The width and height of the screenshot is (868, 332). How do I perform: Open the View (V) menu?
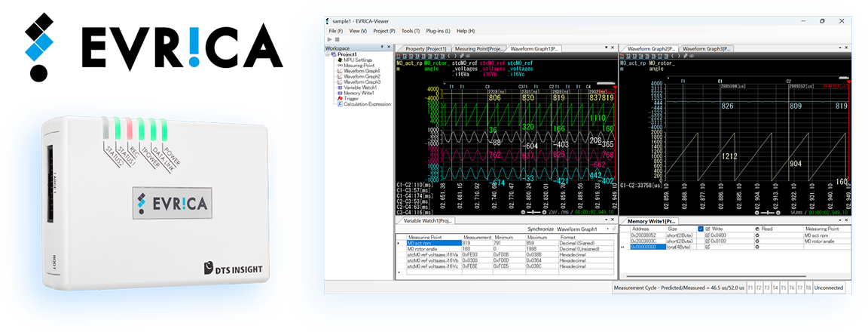358,31
